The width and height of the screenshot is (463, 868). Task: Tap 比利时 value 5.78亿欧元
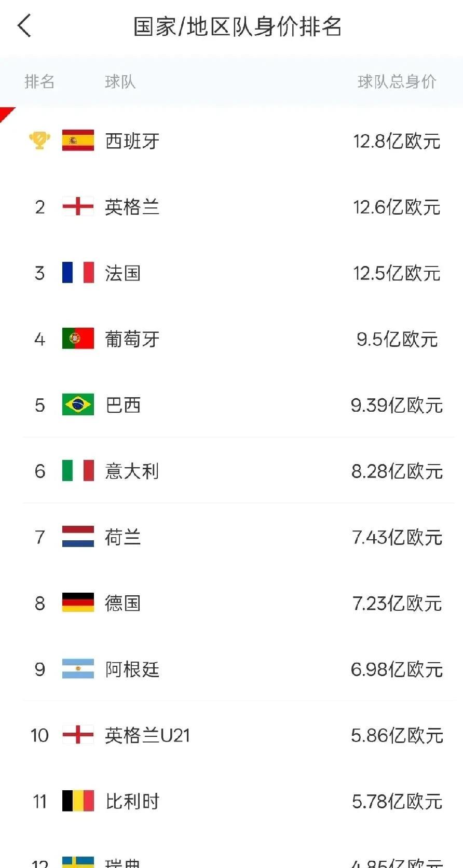397,802
